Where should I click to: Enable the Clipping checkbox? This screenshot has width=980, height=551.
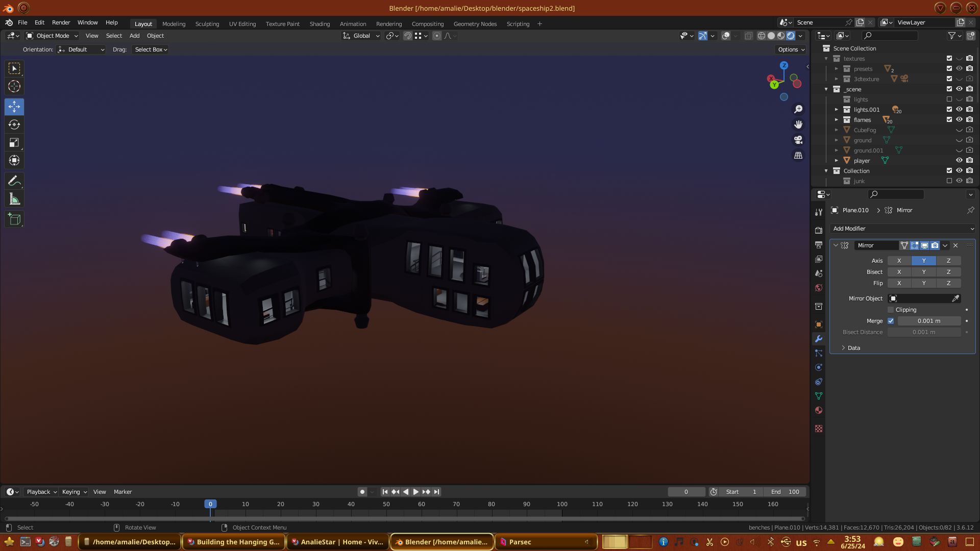click(x=891, y=310)
